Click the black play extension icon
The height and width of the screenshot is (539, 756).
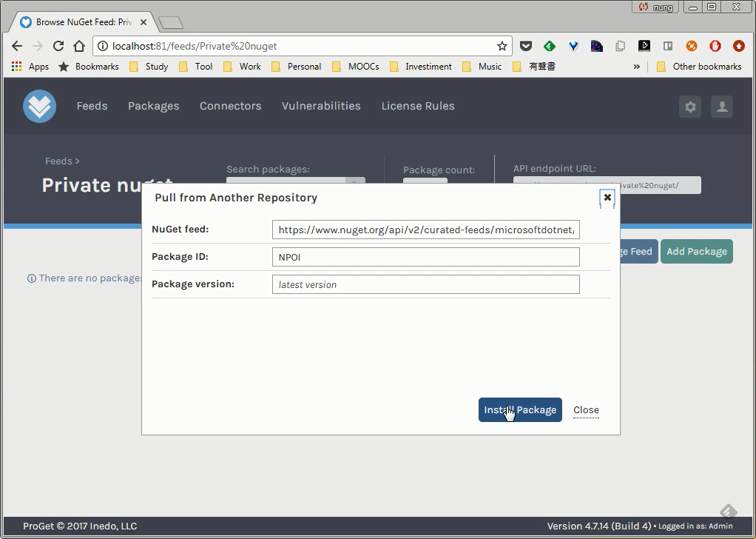point(644,46)
